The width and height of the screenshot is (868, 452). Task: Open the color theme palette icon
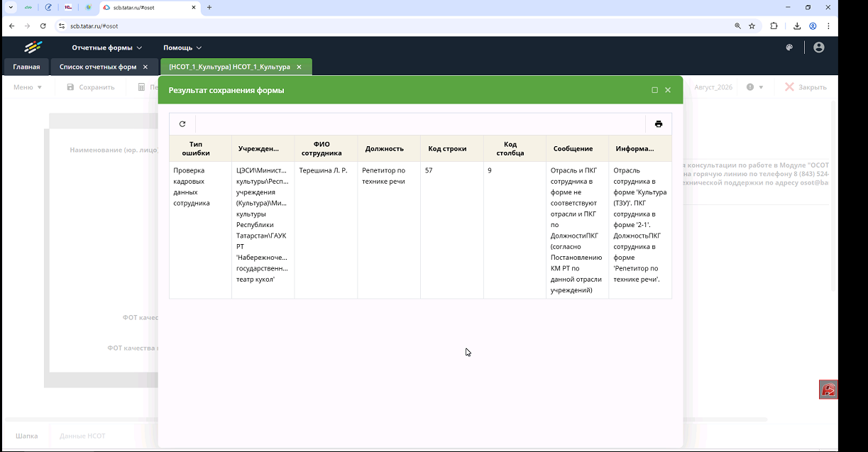[x=789, y=48]
